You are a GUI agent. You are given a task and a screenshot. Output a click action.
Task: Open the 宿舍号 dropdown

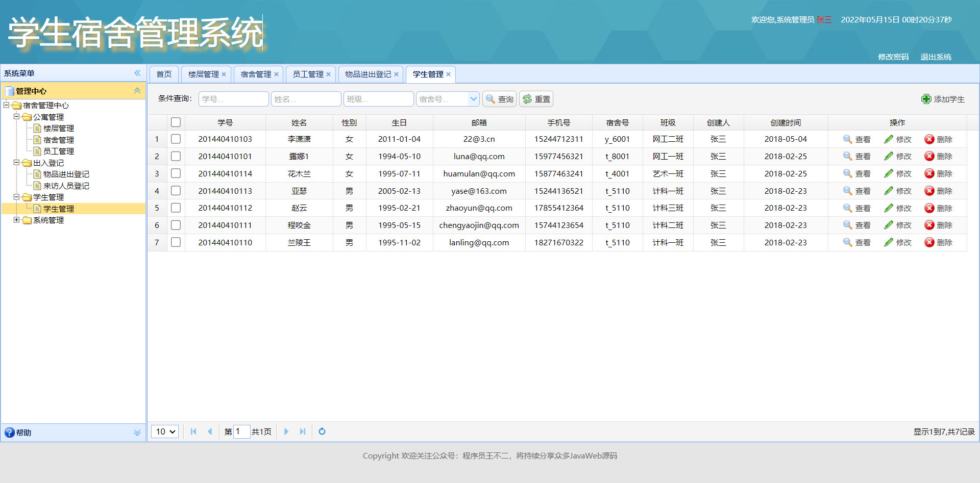[473, 98]
